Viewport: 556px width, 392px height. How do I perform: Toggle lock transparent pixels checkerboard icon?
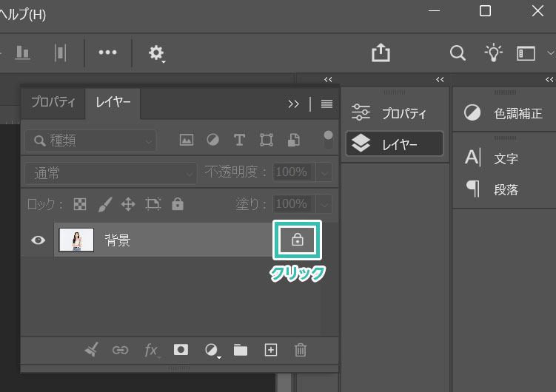point(80,203)
